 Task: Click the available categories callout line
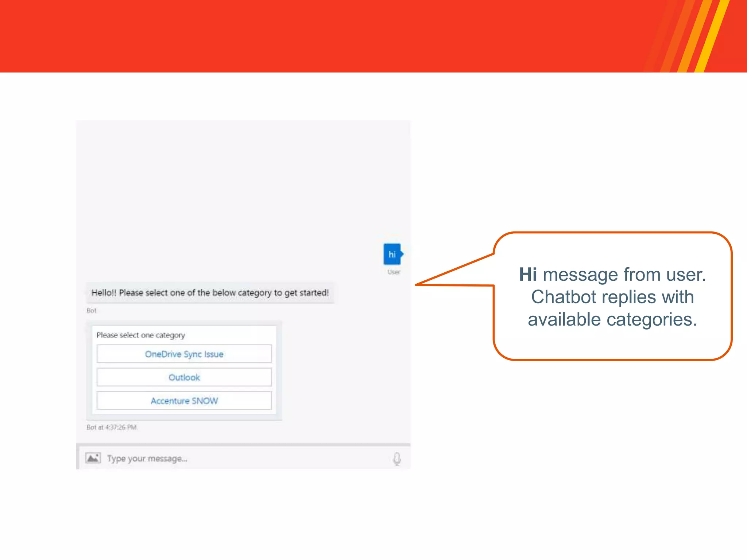coord(612,320)
